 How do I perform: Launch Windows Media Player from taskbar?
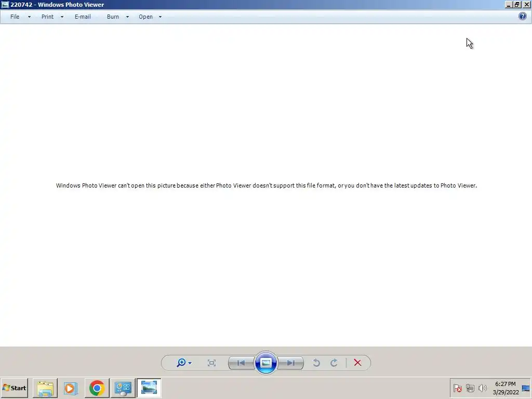pyautogui.click(x=71, y=388)
